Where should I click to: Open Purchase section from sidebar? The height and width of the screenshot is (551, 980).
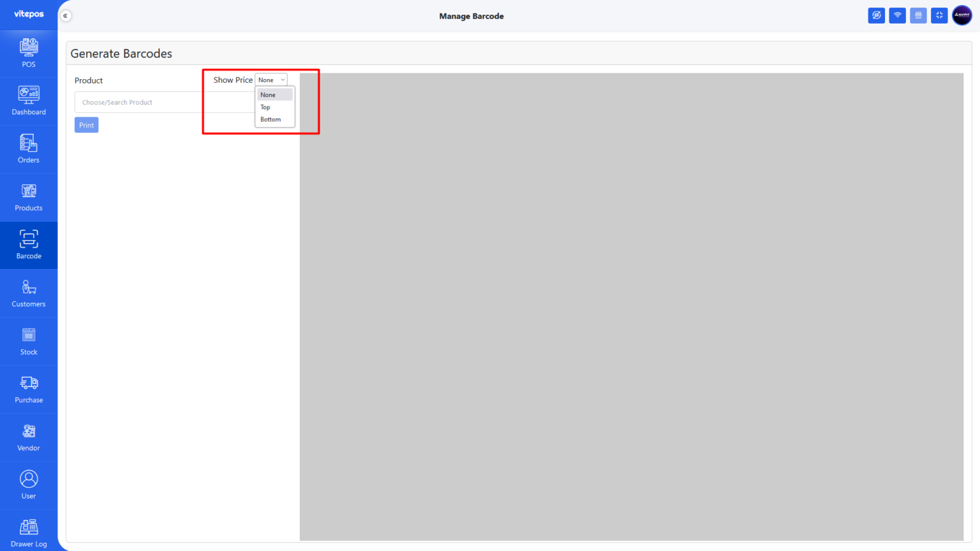pyautogui.click(x=29, y=390)
